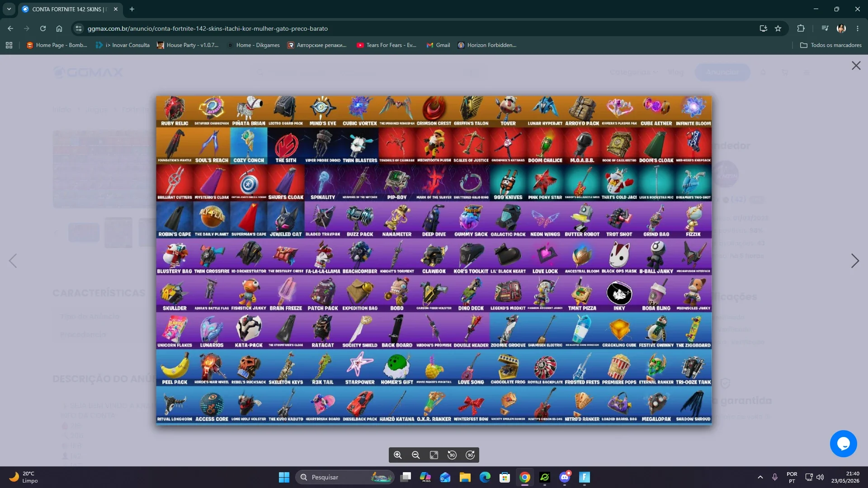
Task: Rotate the image 90 degrees counterclockwise
Action: [x=452, y=455]
